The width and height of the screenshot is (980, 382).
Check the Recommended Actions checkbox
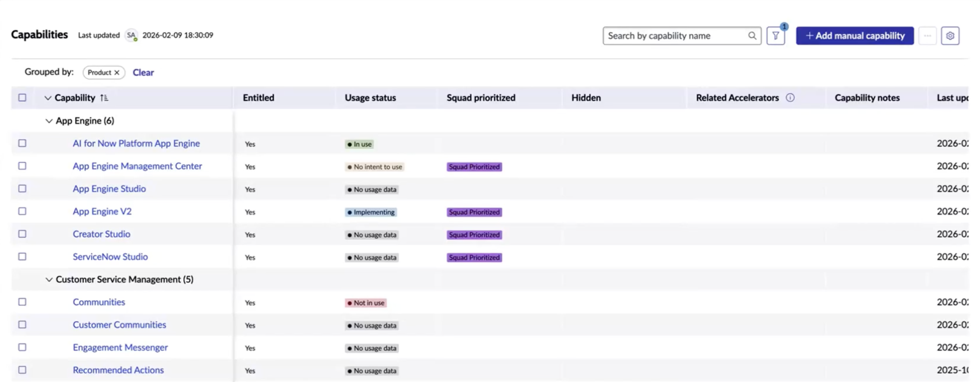(22, 370)
